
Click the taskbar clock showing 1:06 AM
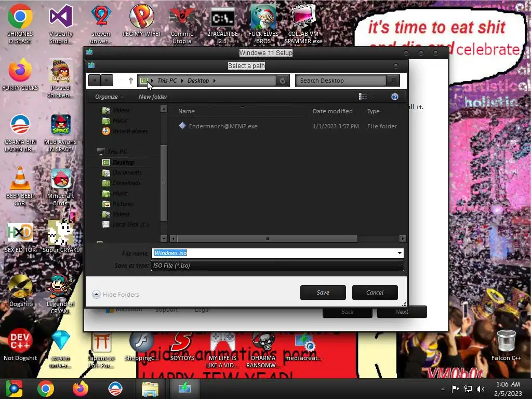point(508,389)
